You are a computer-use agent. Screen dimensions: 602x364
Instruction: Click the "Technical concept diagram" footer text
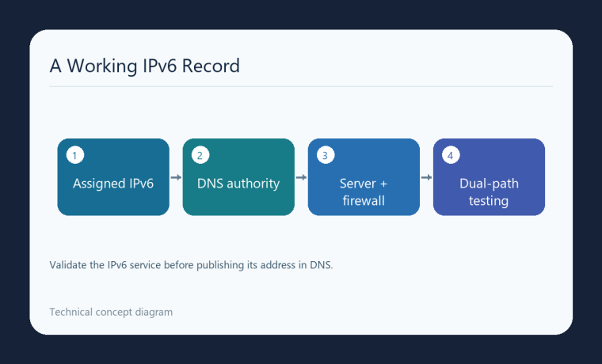[x=111, y=312]
